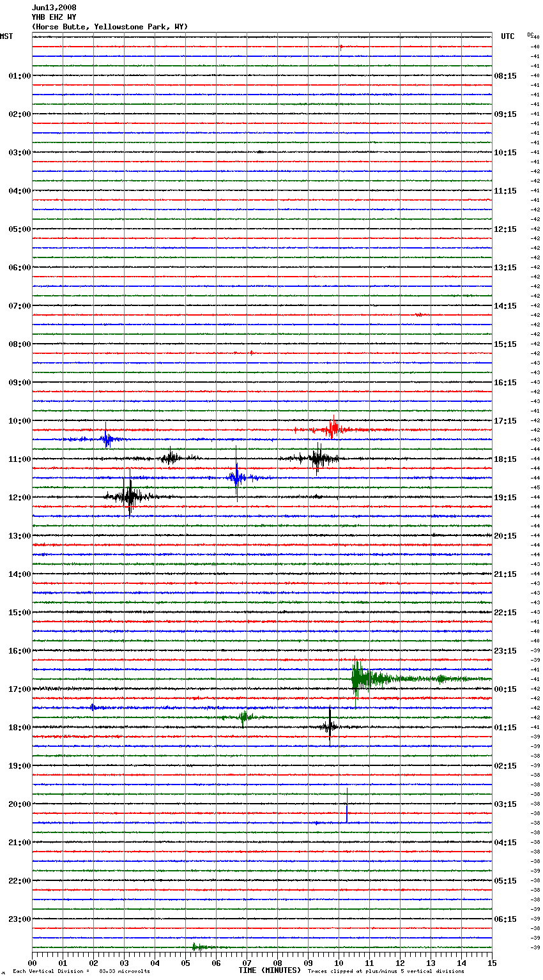Click the blue burst near minute 7 on 11:30 trace
The width and height of the screenshot is (543, 980).
236,478
